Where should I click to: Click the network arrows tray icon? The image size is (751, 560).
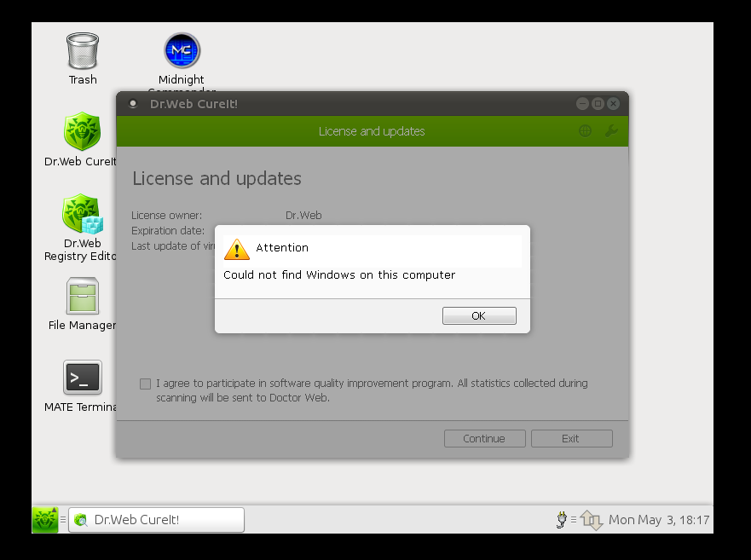tap(592, 520)
